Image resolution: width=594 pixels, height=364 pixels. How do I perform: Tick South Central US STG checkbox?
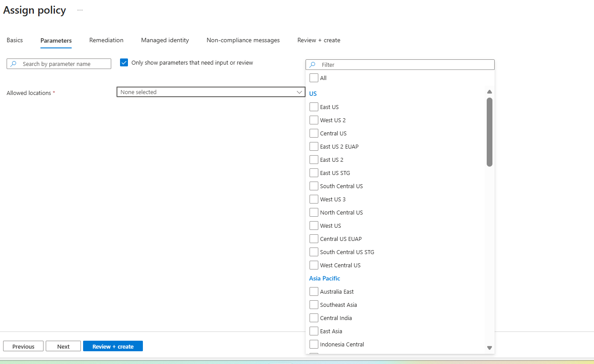click(x=314, y=252)
